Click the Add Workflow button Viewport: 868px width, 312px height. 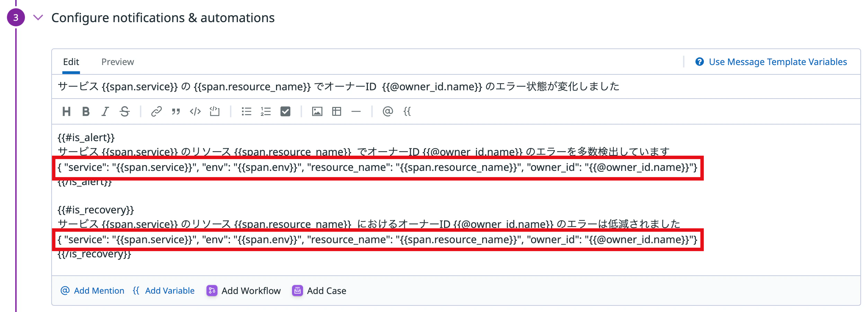[x=243, y=291]
